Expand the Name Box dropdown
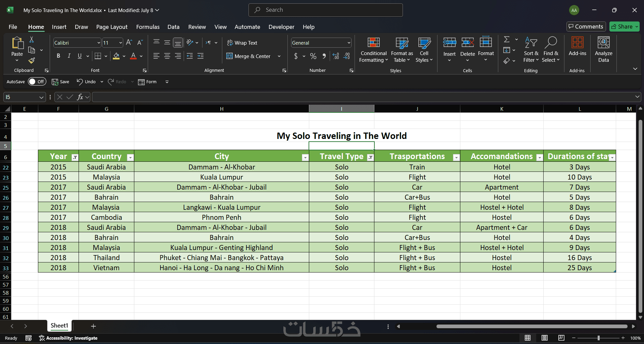This screenshot has width=644, height=344. (41, 97)
